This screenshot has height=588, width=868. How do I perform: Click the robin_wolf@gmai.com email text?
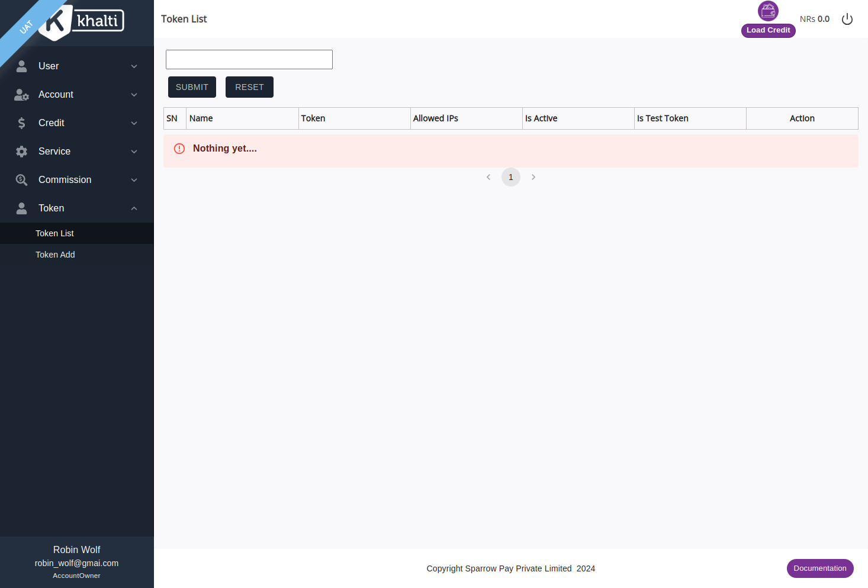coord(76,563)
